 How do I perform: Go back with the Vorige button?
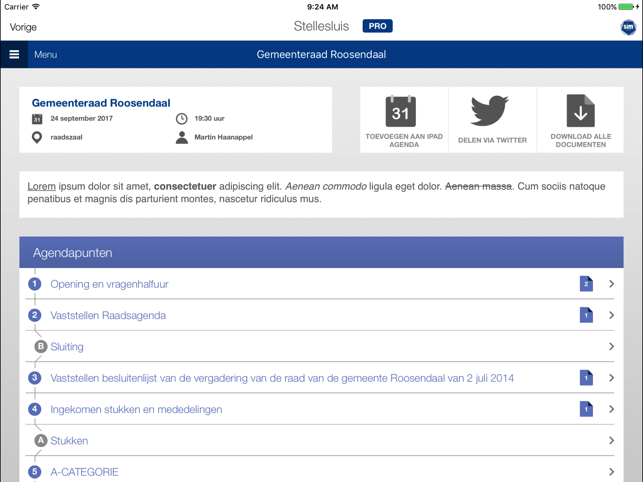pyautogui.click(x=23, y=27)
